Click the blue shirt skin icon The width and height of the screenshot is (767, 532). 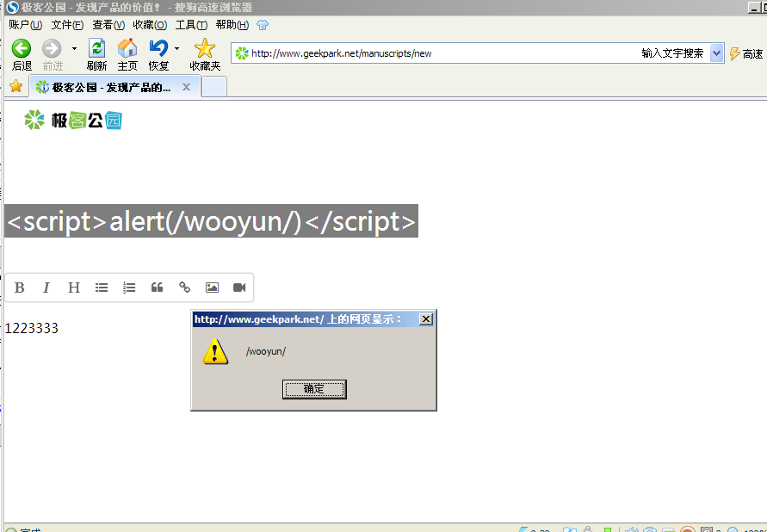pos(263,25)
